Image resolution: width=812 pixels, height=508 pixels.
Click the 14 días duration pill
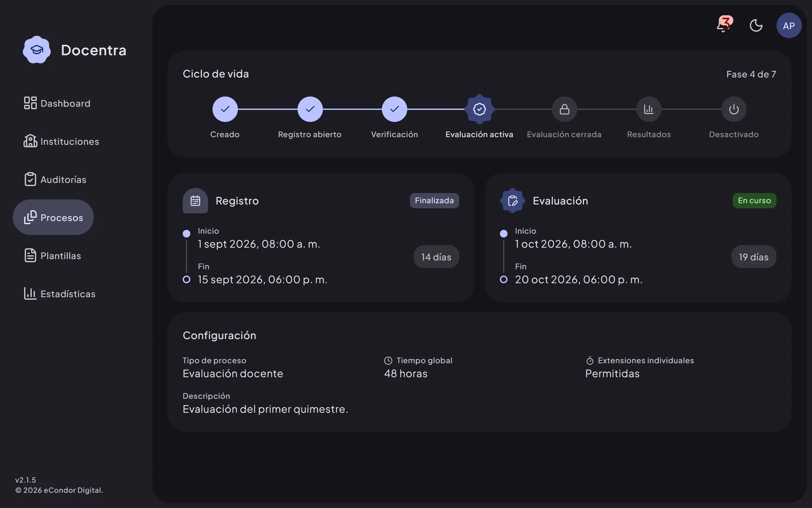tap(436, 257)
